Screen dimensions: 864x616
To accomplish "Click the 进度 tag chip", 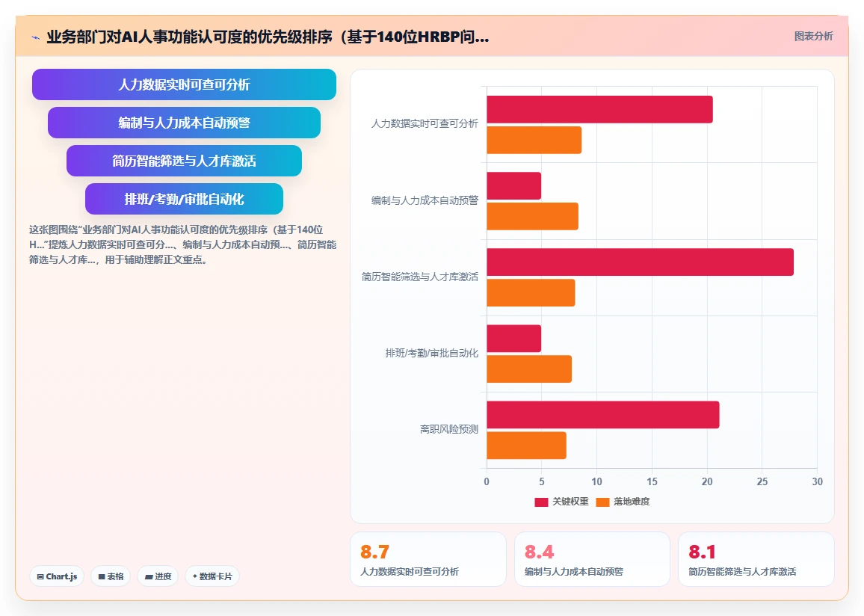I will point(158,576).
